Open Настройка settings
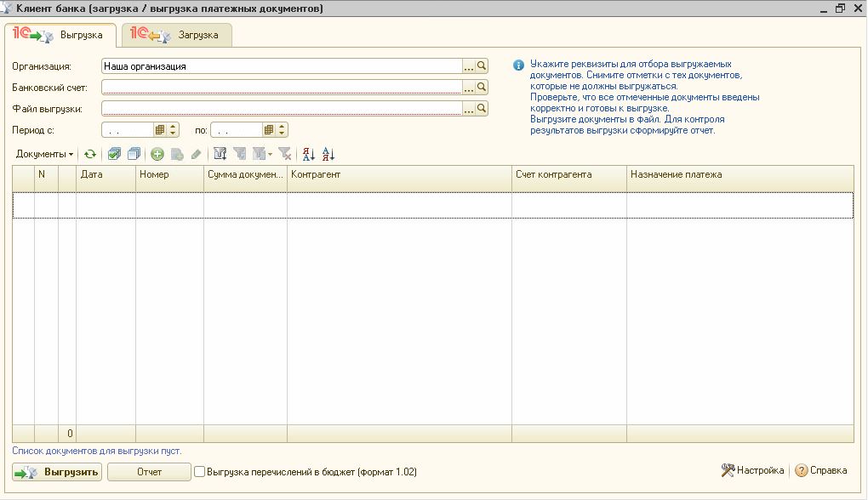Image resolution: width=868 pixels, height=500 pixels. pyautogui.click(x=753, y=471)
